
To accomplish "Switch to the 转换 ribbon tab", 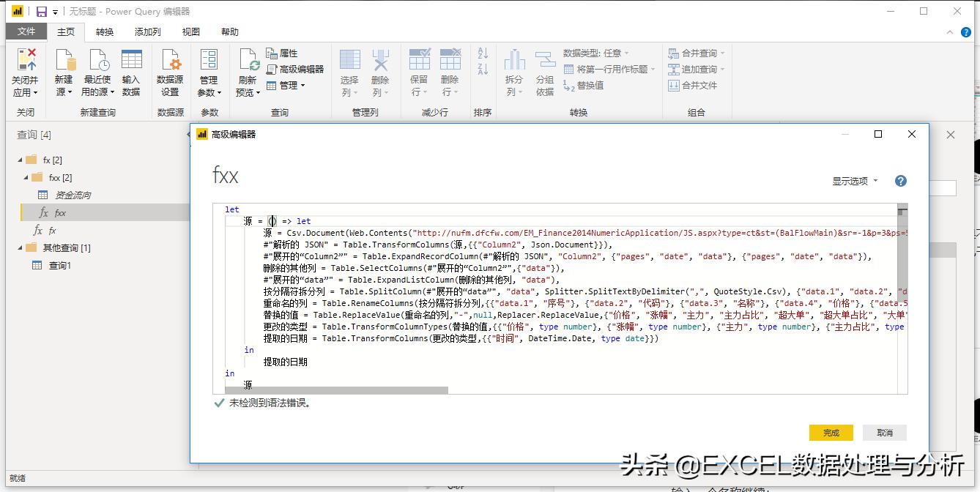I will [x=105, y=32].
